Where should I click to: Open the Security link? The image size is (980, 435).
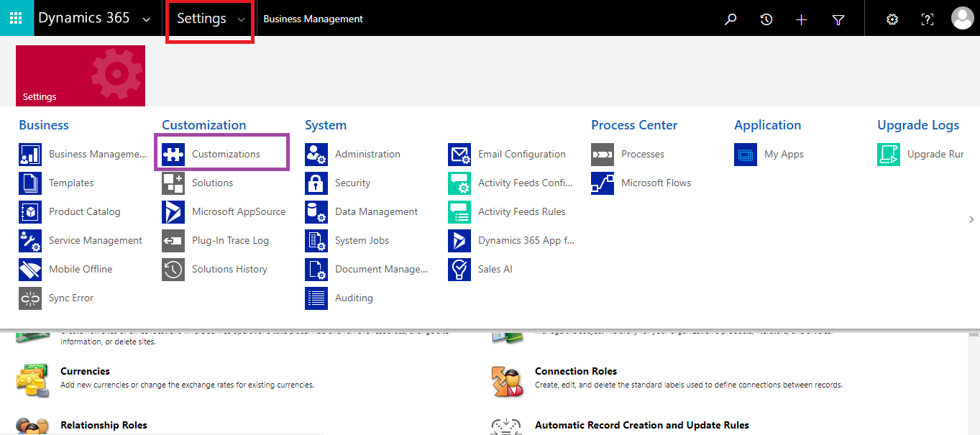pos(352,183)
